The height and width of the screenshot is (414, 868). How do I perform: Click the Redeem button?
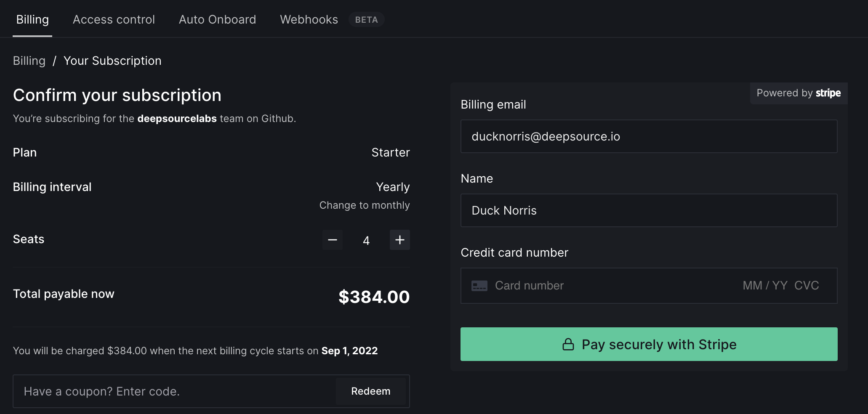[x=370, y=391]
